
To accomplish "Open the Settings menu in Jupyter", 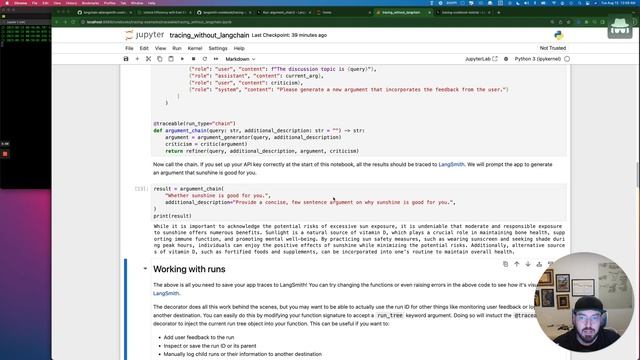I will [x=218, y=48].
